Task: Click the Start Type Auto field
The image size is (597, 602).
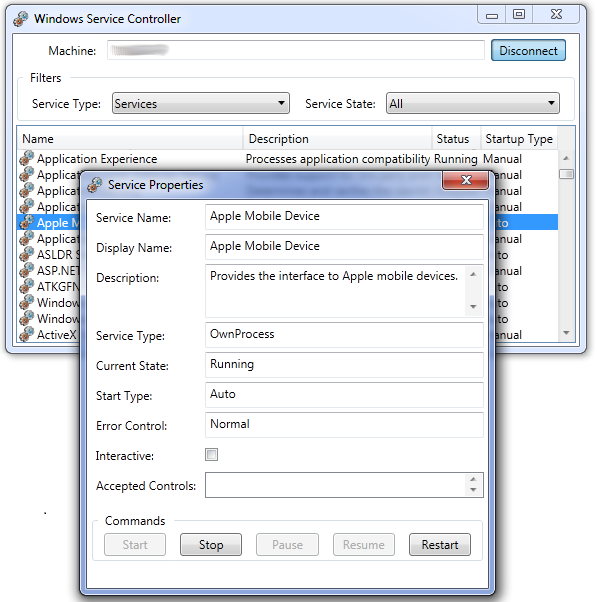Action: (x=344, y=395)
